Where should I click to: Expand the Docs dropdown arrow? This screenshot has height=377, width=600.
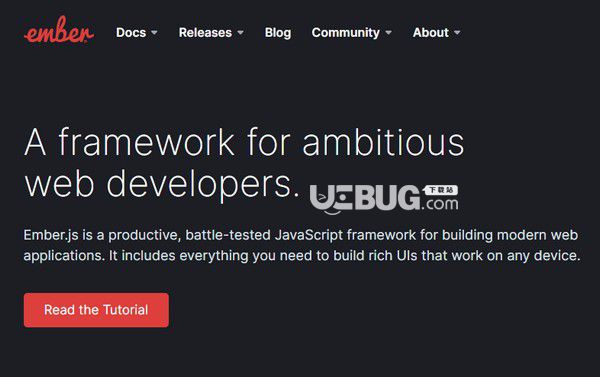click(x=154, y=33)
